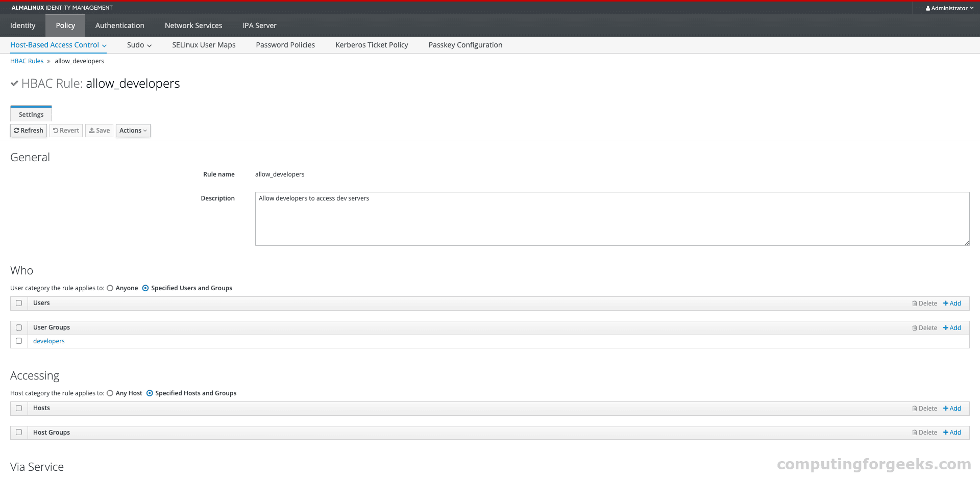Expand the Host-Based Access Control dropdown
Viewport: 980px width, 480px height.
click(x=58, y=45)
